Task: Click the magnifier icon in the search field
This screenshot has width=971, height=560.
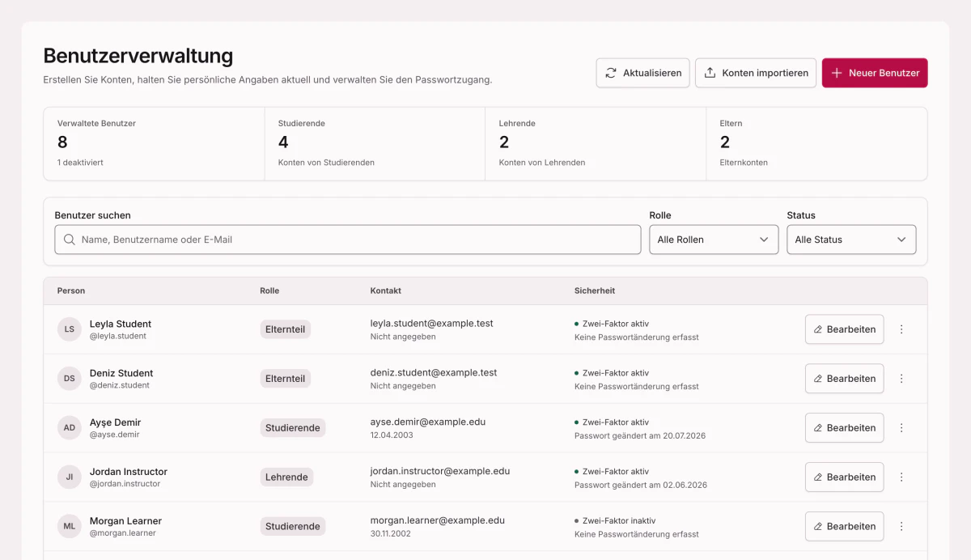Action: (69, 240)
